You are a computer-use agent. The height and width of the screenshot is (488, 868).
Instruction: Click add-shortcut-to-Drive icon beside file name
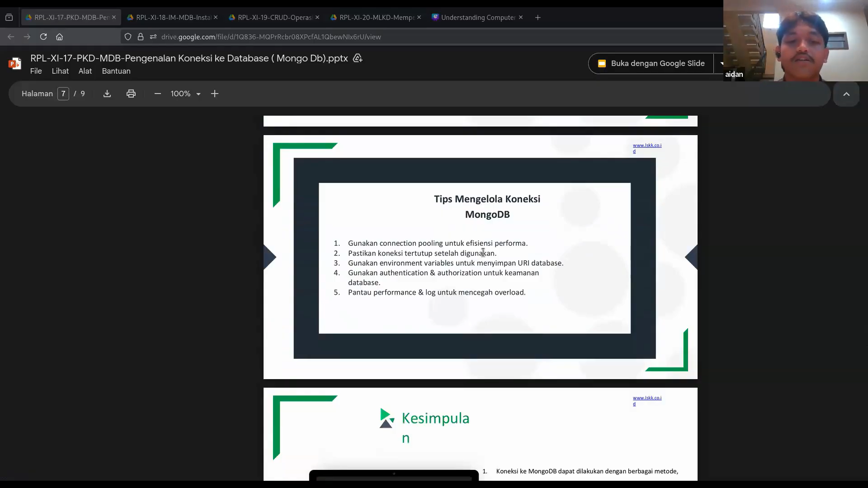point(358,58)
